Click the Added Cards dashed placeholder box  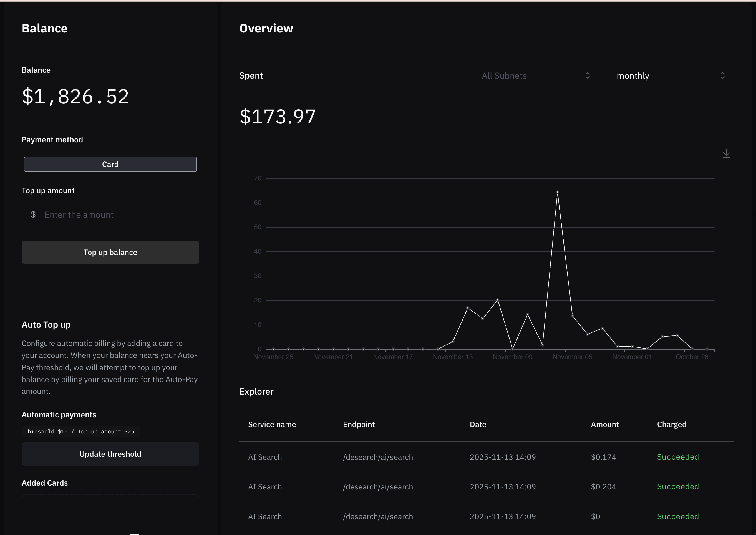110,514
